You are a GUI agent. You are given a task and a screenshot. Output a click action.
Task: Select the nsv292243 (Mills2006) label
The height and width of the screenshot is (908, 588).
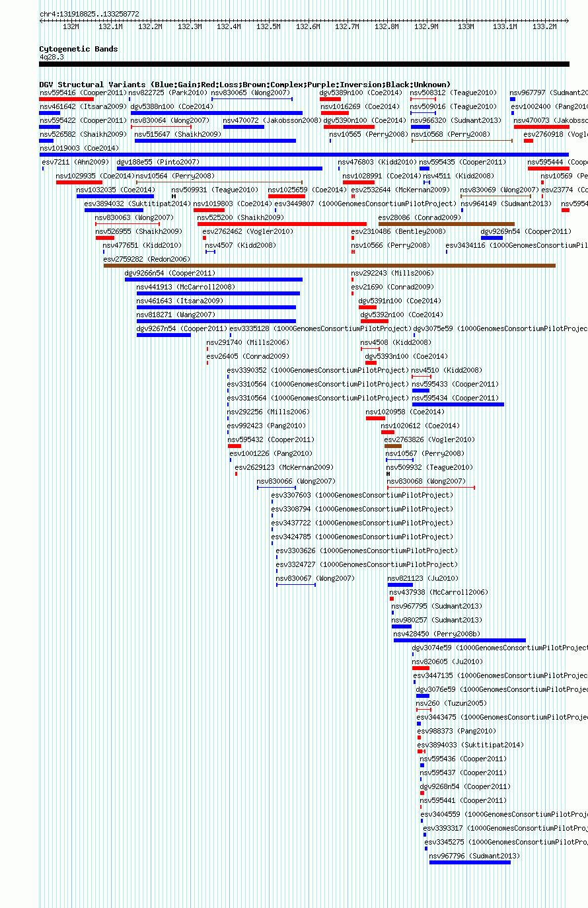pyautogui.click(x=392, y=273)
